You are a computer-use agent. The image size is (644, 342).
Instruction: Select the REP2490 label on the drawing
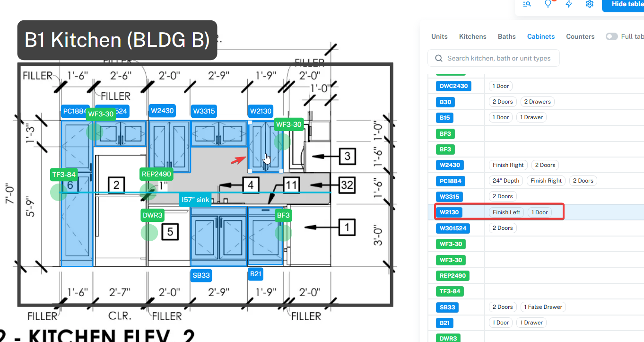click(x=156, y=175)
